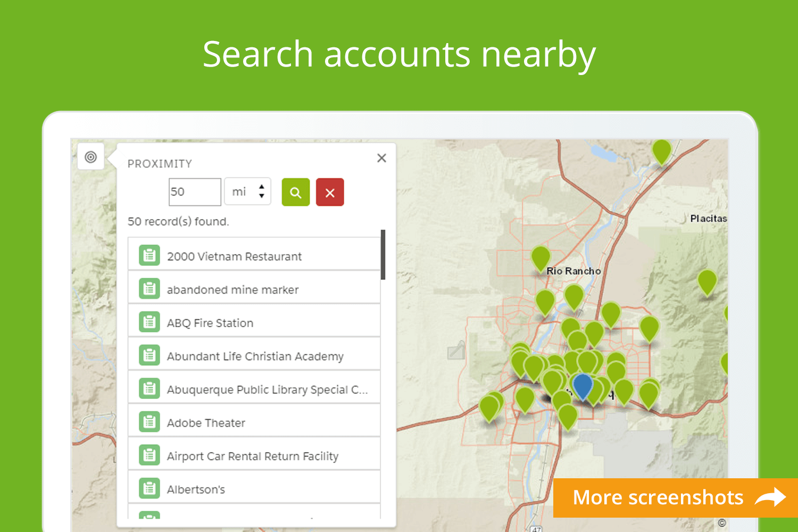Click the clipboard icon beside Adobe Theater

149,421
